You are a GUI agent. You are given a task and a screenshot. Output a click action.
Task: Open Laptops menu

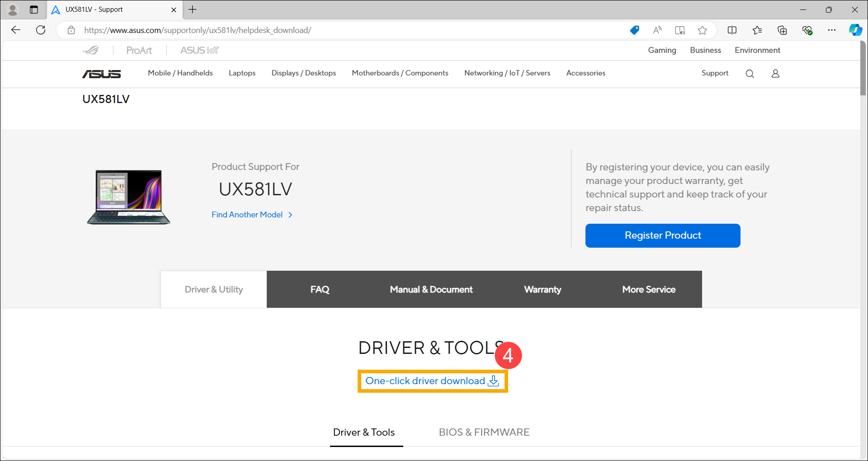coord(242,73)
